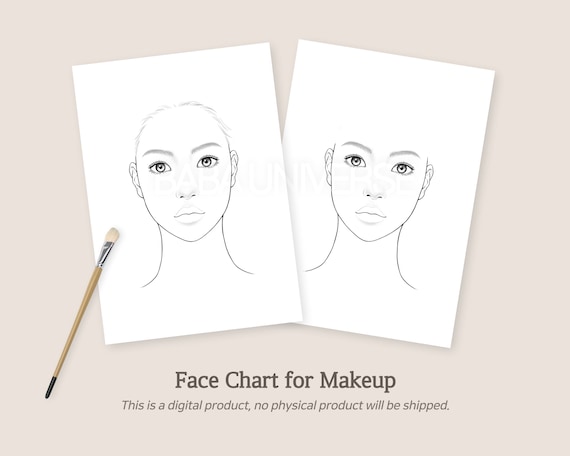Click the digital product disclaimer text
This screenshot has width=570, height=456.
(x=285, y=405)
